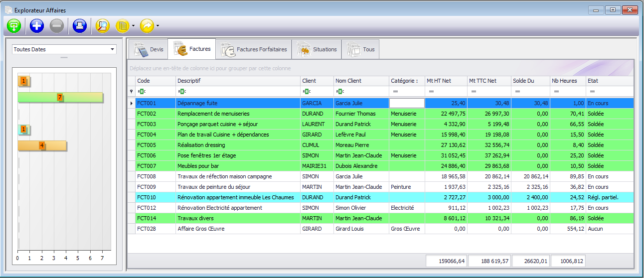
Task: Click the yellow copy documents icon
Action: [123, 26]
